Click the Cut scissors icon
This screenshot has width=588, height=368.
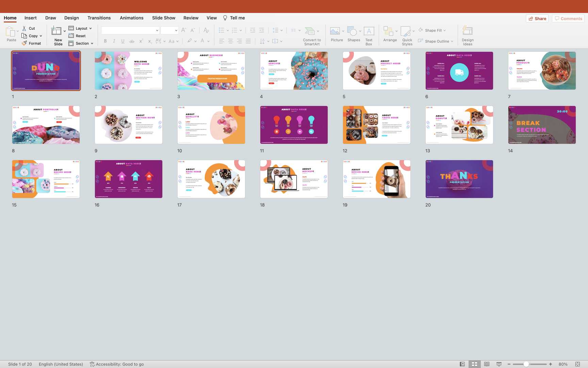pyautogui.click(x=24, y=28)
